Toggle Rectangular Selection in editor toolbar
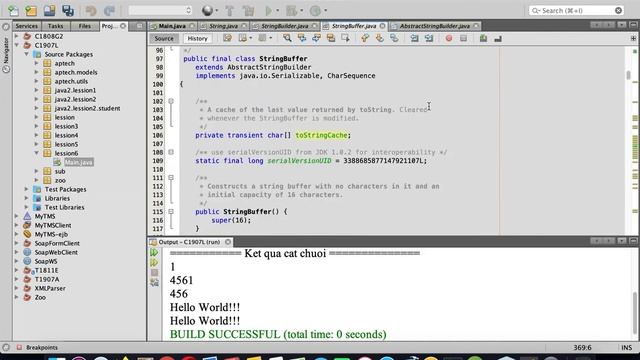Image resolution: width=640 pixels, height=360 pixels. tap(345, 38)
